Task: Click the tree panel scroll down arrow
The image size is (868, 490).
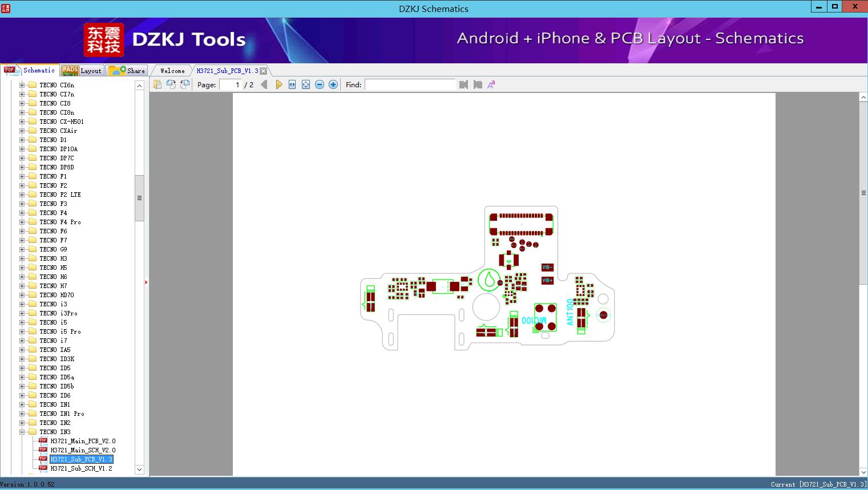Action: [x=139, y=469]
